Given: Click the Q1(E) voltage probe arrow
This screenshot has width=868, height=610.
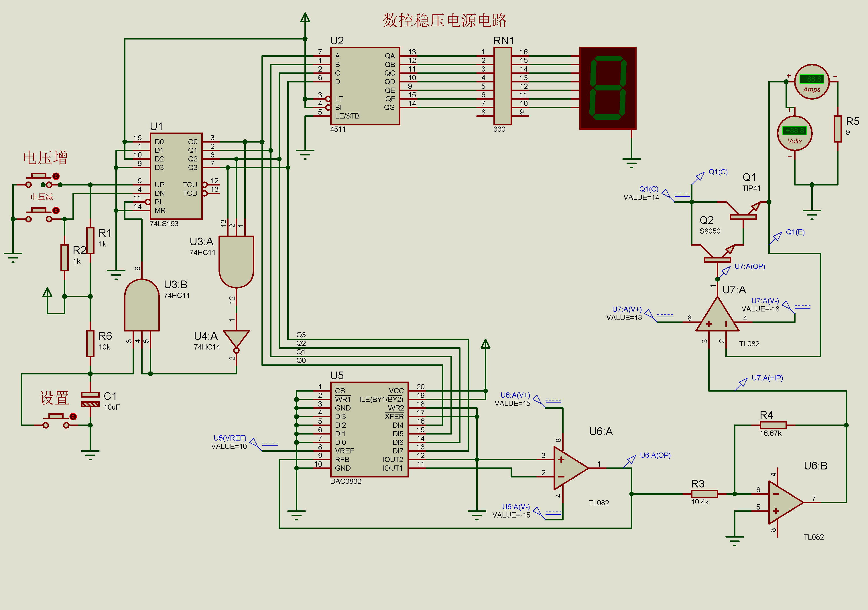Looking at the screenshot, I should click(x=776, y=238).
